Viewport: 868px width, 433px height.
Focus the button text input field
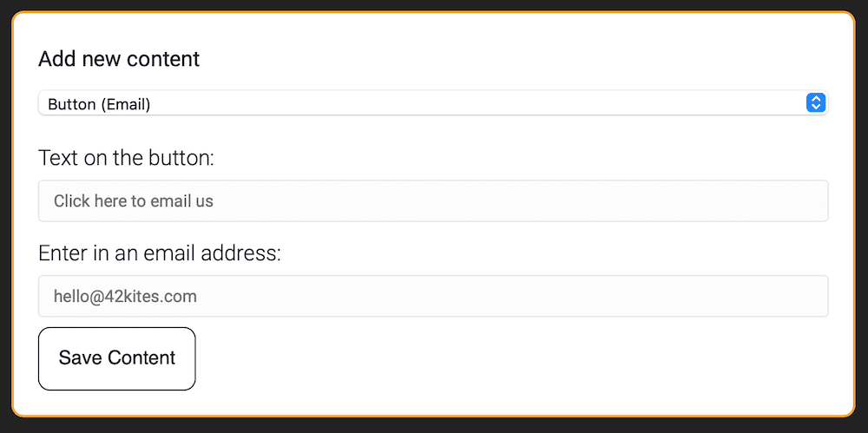coord(432,201)
